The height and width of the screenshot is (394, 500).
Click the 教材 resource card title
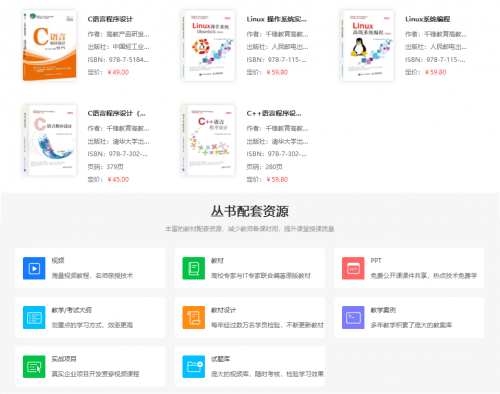tap(217, 260)
